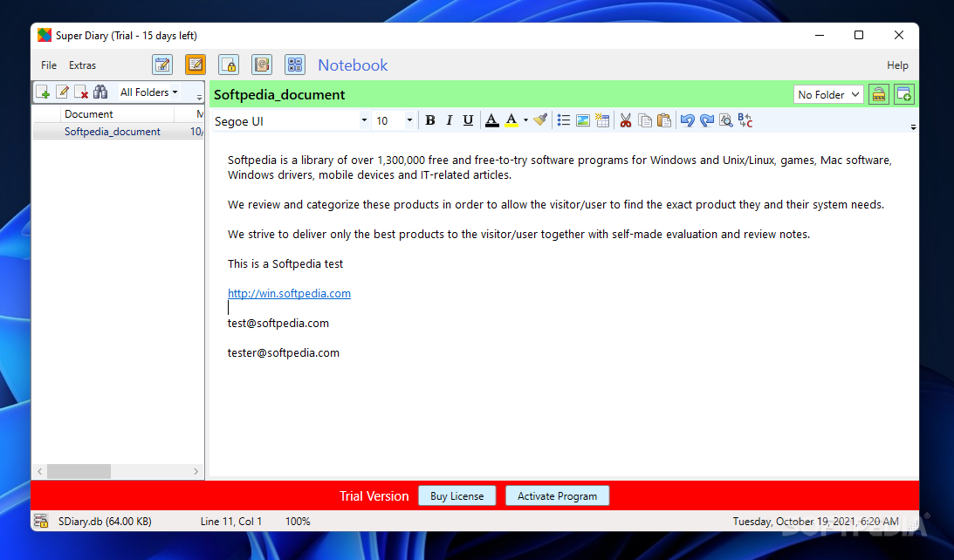Click the status bar date and time
This screenshot has height=560, width=954.
click(x=816, y=521)
